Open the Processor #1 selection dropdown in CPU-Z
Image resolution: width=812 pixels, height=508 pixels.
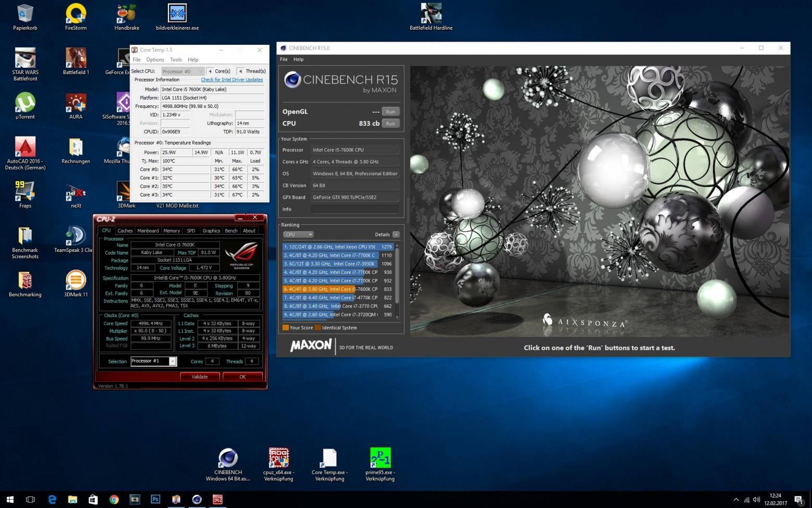tap(154, 361)
